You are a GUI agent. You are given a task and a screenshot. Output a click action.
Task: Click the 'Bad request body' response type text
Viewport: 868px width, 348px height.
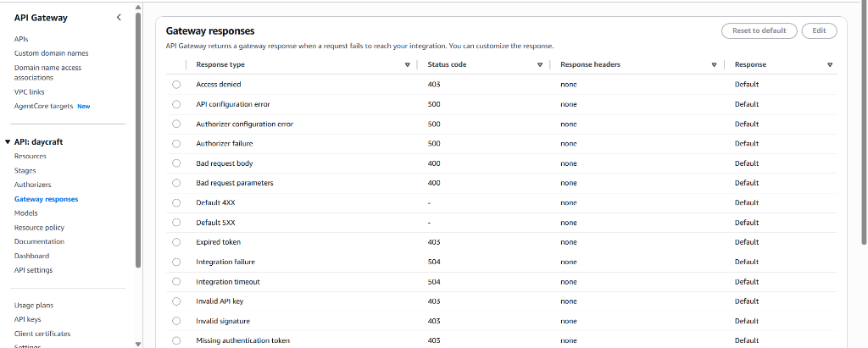coord(224,163)
